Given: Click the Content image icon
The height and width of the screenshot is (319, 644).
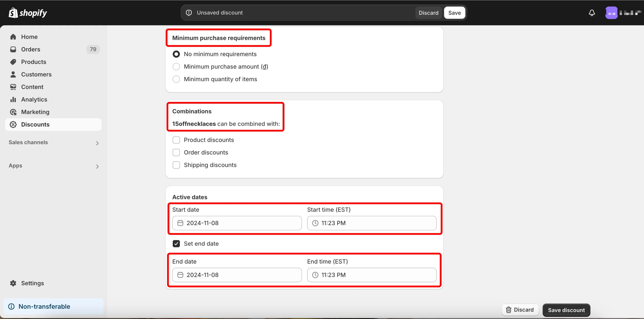Looking at the screenshot, I should 13,87.
